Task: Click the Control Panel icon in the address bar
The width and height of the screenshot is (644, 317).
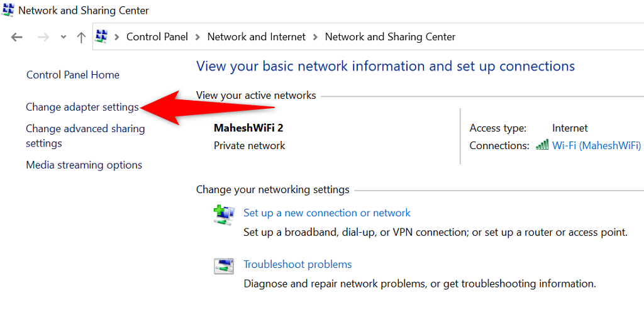Action: (101, 36)
